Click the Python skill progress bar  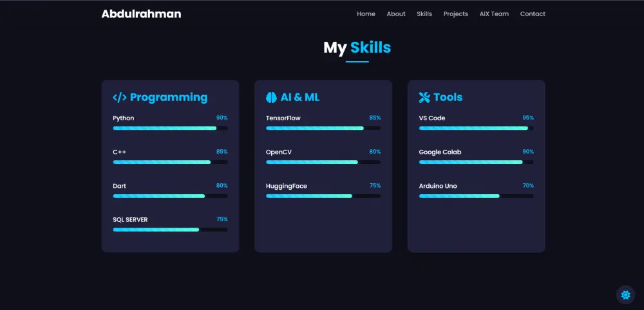coord(170,129)
